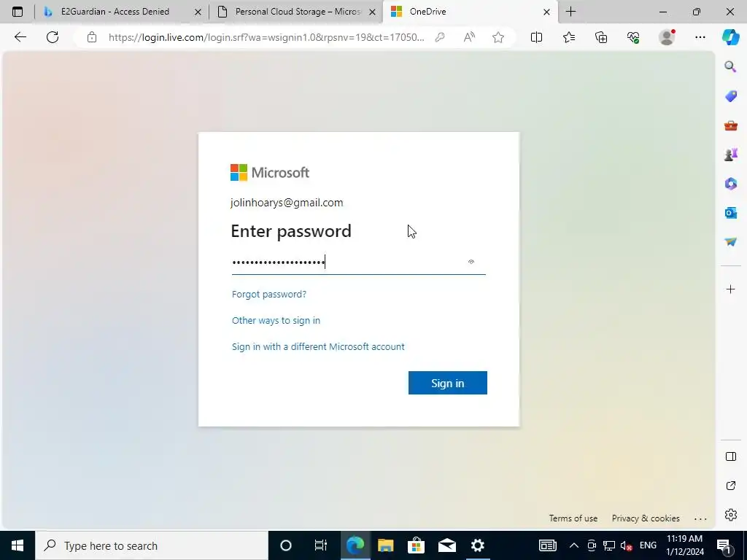Open sidebar settings gear
This screenshot has height=560, width=747.
coord(730,515)
